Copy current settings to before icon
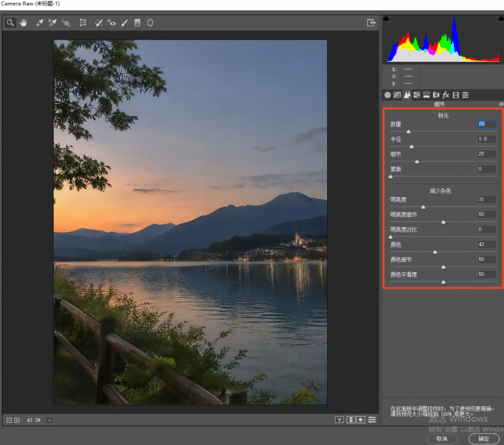The width and height of the screenshot is (504, 445). [x=361, y=419]
